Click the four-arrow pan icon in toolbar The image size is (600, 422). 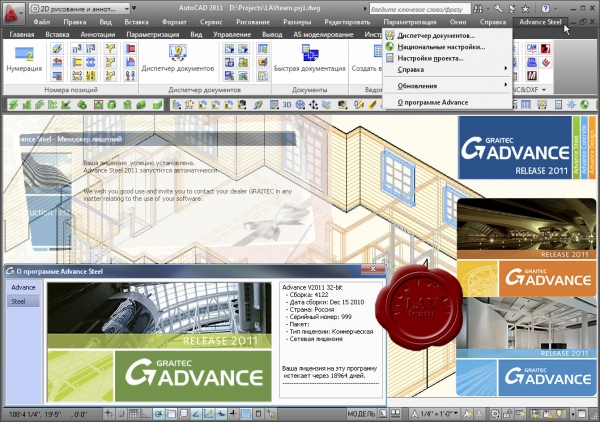point(313,104)
